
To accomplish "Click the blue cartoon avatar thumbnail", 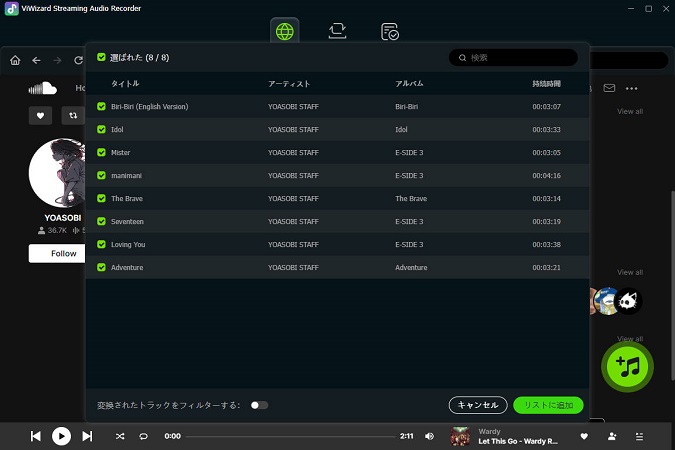I will [x=606, y=301].
